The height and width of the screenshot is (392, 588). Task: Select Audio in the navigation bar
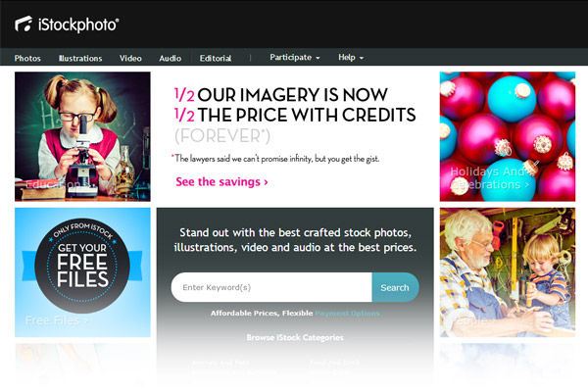[x=170, y=58]
